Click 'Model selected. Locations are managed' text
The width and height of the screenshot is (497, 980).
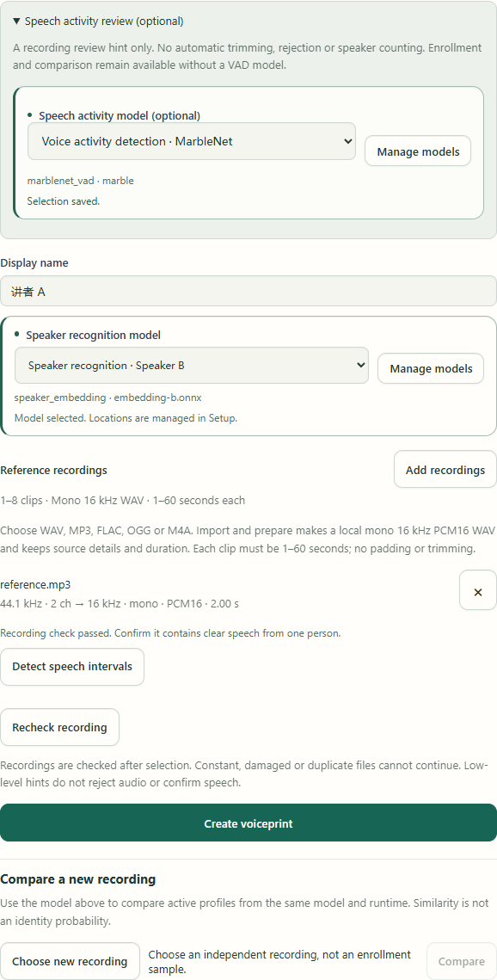126,418
